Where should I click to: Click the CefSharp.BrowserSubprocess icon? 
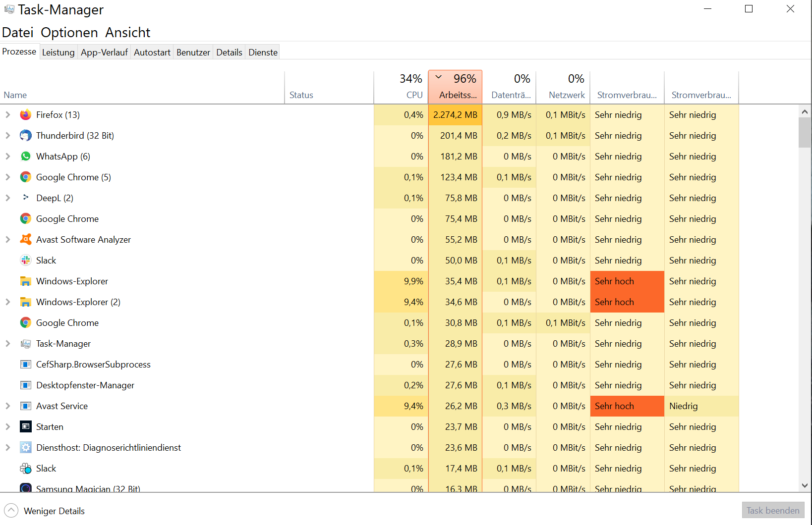[26, 365]
